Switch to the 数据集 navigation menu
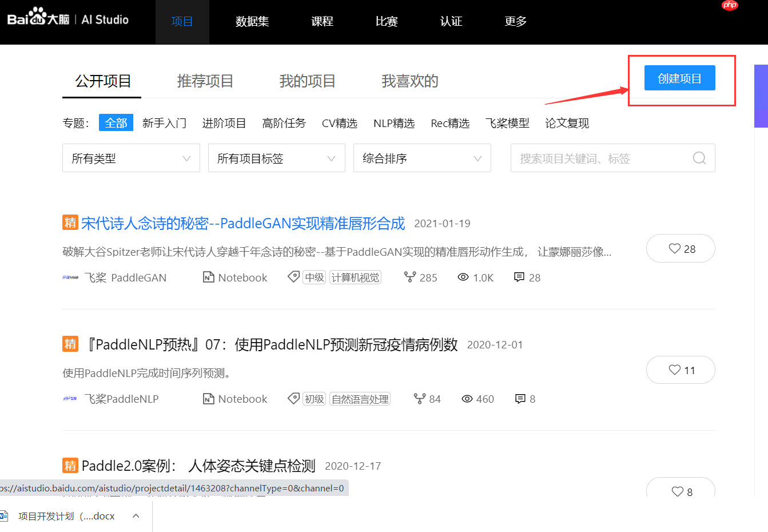This screenshot has width=768, height=532. click(252, 21)
